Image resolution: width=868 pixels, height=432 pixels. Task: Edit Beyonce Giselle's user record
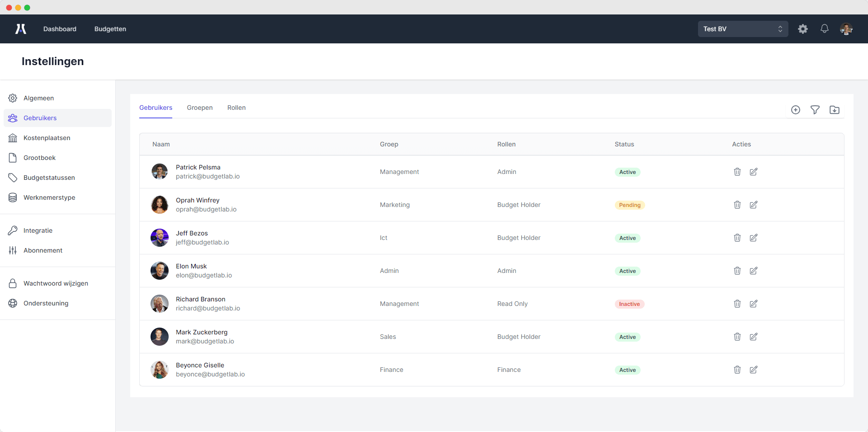point(754,370)
